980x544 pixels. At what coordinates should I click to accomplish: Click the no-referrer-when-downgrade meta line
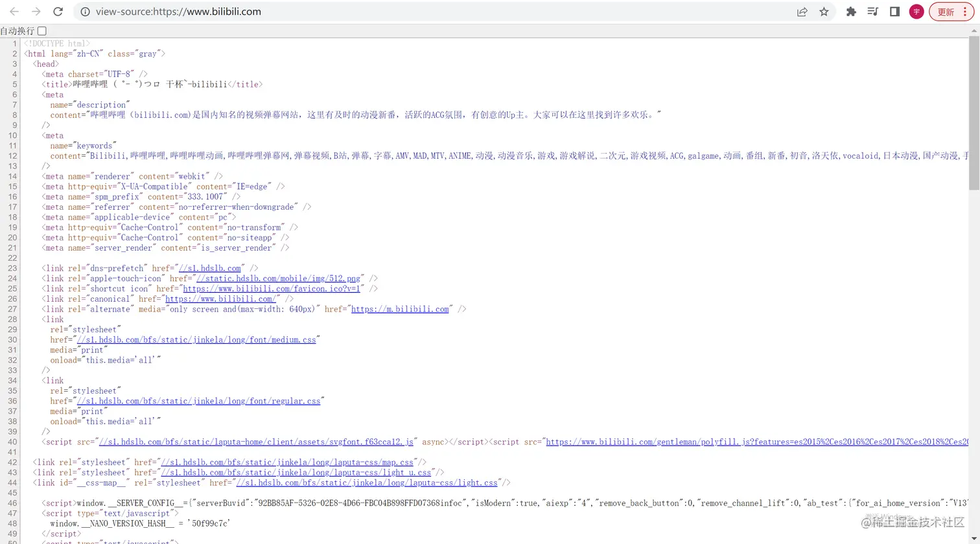tap(177, 207)
